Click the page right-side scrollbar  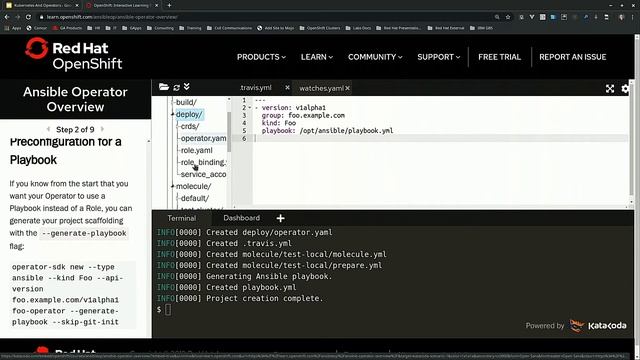point(637,192)
